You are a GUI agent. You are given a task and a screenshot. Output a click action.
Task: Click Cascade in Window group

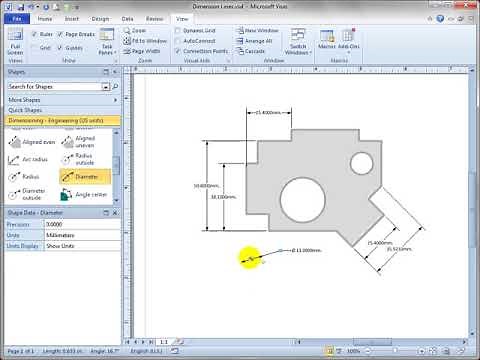pos(250,51)
